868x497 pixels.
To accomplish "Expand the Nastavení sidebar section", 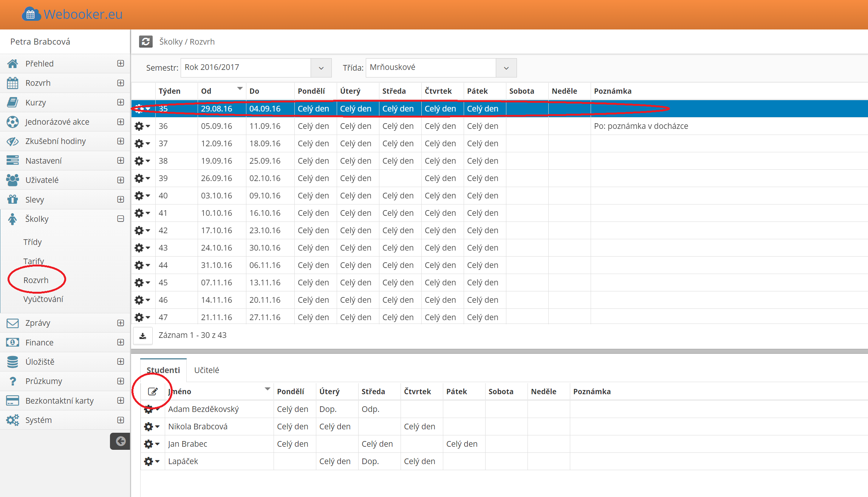I will click(121, 161).
